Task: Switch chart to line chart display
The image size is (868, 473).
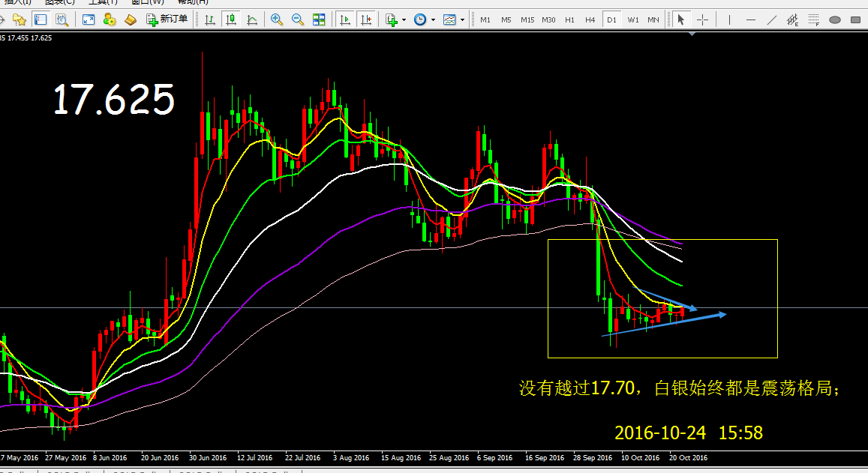Action: click(x=252, y=20)
